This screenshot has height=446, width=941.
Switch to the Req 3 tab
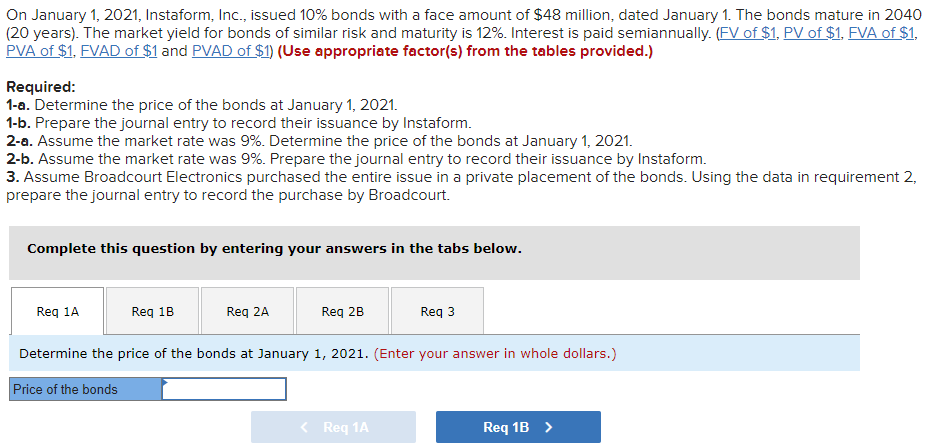tap(437, 312)
